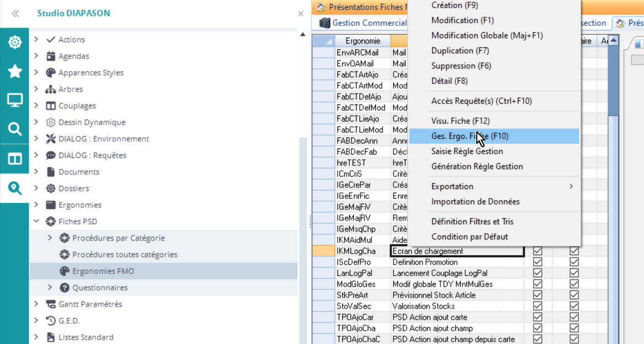Screen dimensions: 644x344
Task: Click the monitor icon in left sidebar
Action: [x=14, y=100]
